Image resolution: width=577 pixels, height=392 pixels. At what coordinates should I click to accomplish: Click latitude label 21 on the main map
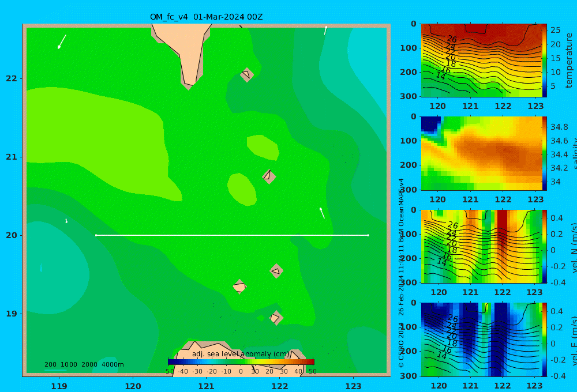[12, 157]
